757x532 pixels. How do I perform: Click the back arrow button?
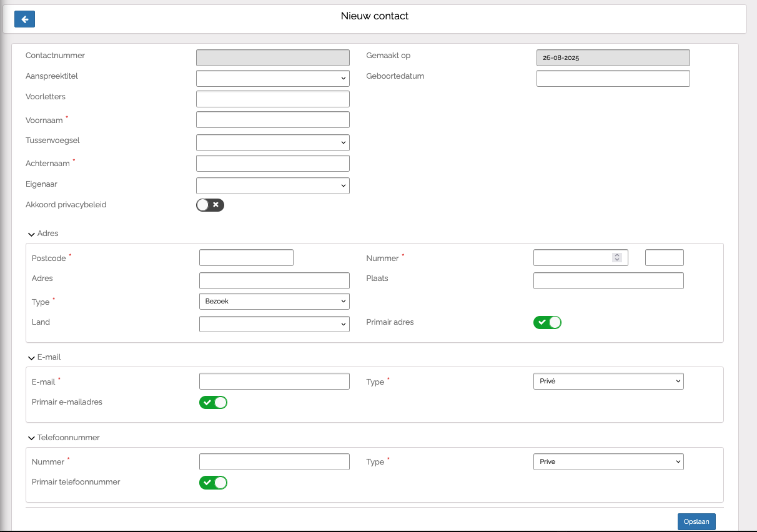pyautogui.click(x=24, y=19)
